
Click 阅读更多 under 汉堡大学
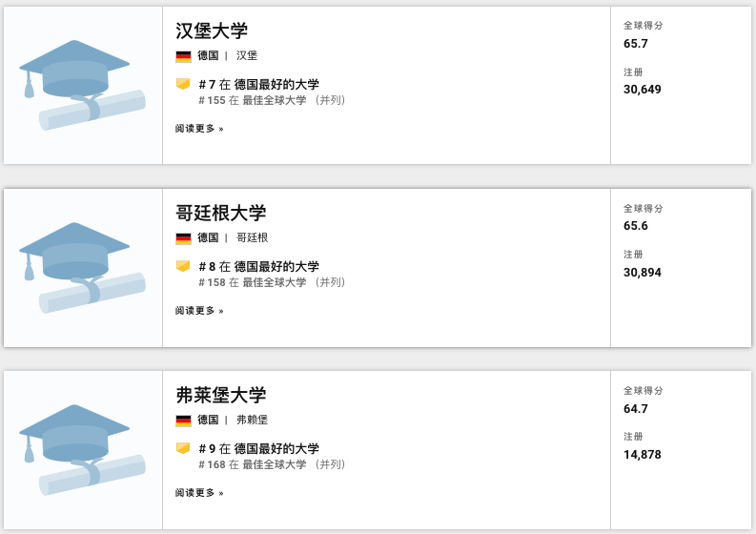(199, 128)
